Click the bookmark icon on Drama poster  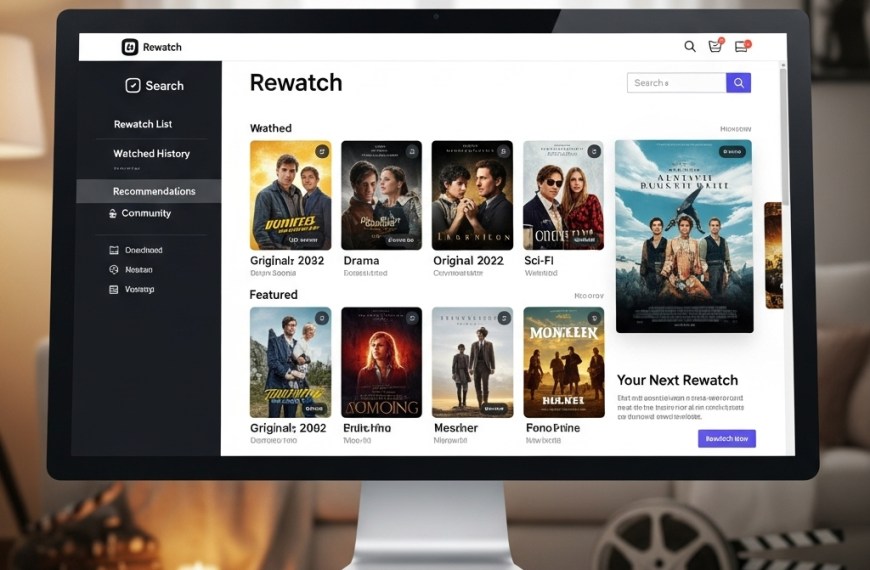click(x=410, y=152)
